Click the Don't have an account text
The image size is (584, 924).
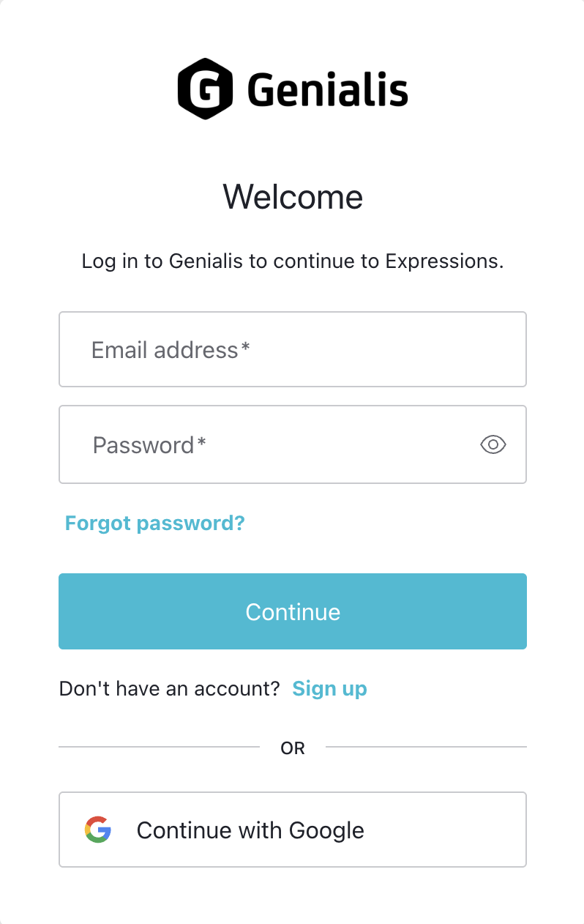(x=169, y=688)
